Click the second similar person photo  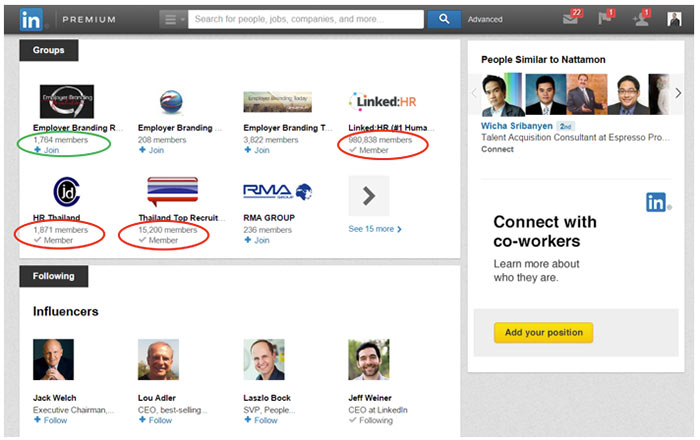click(546, 95)
